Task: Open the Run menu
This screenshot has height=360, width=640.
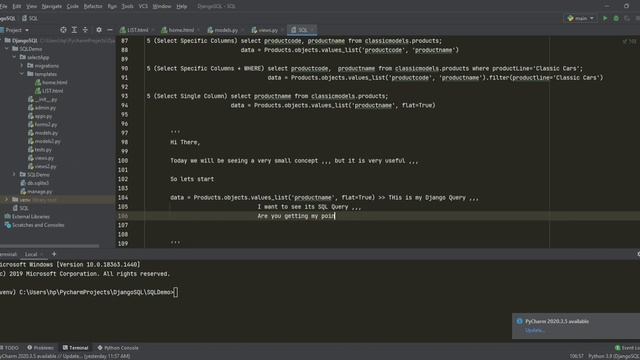Action: click(x=112, y=6)
